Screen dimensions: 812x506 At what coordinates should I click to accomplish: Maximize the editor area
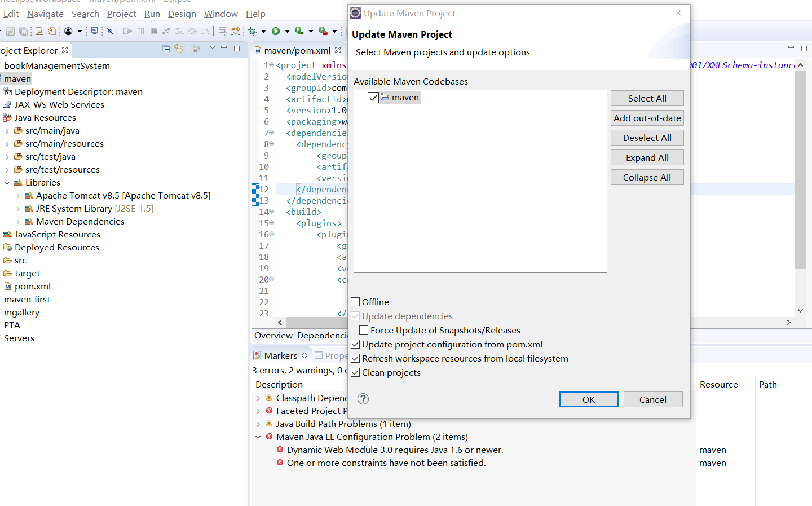pos(804,48)
